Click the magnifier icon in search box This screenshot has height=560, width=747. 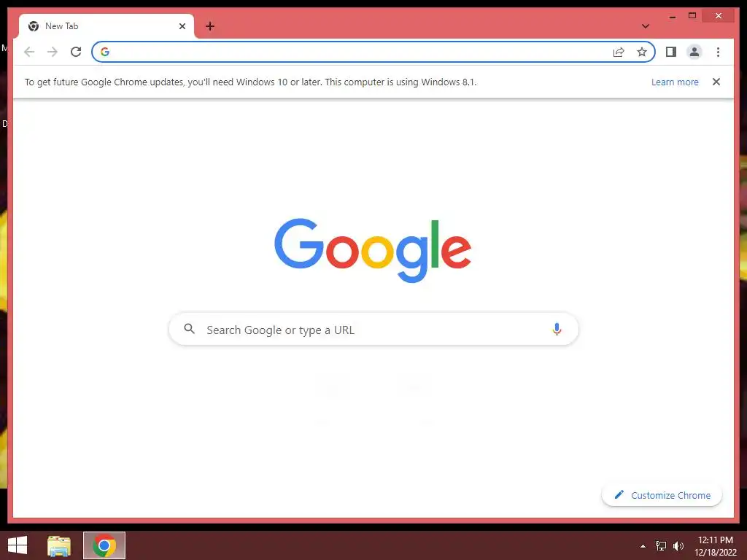[x=189, y=329]
